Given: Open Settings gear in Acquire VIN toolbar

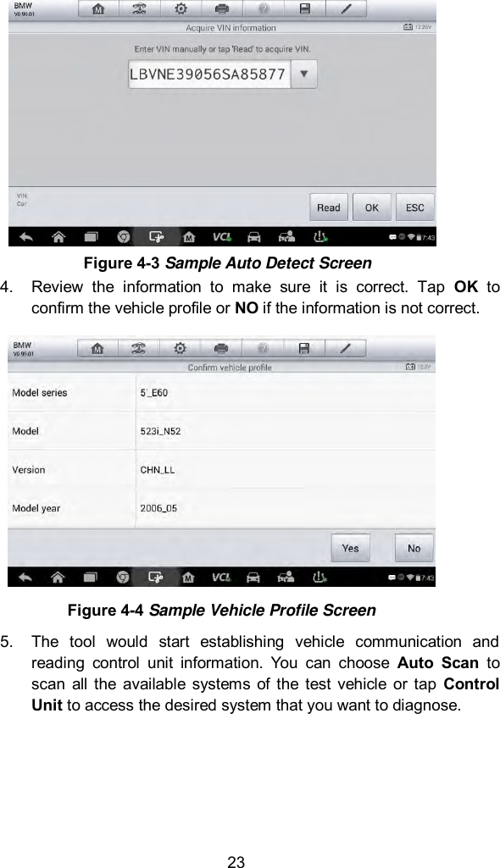Looking at the screenshot, I should 181,8.
